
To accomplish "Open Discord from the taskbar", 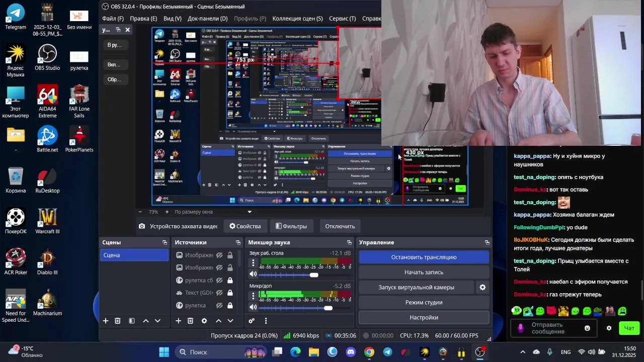I will point(351,352).
